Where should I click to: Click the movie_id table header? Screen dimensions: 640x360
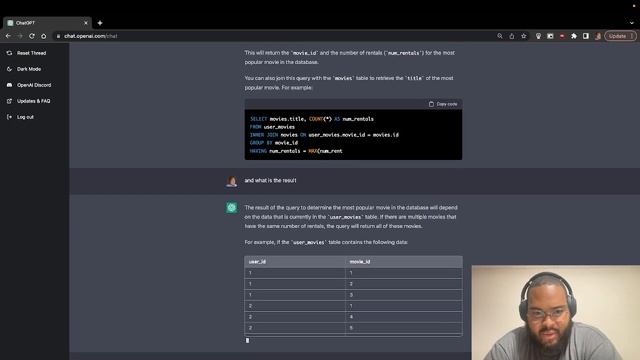[x=360, y=262]
